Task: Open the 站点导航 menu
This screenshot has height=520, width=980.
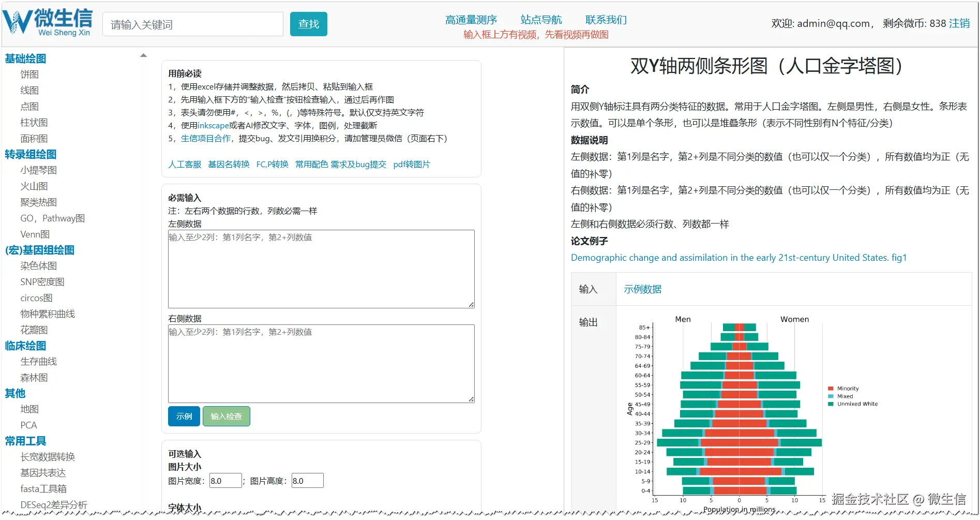Action: [541, 20]
